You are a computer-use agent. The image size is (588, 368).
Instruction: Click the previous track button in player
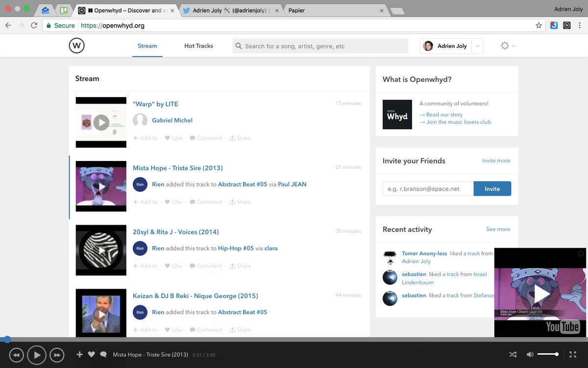[x=16, y=355]
